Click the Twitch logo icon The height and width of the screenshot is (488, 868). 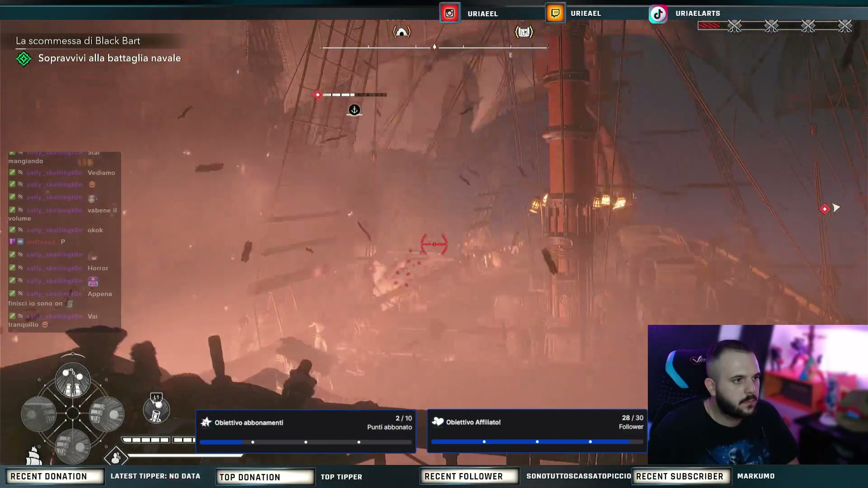point(555,13)
